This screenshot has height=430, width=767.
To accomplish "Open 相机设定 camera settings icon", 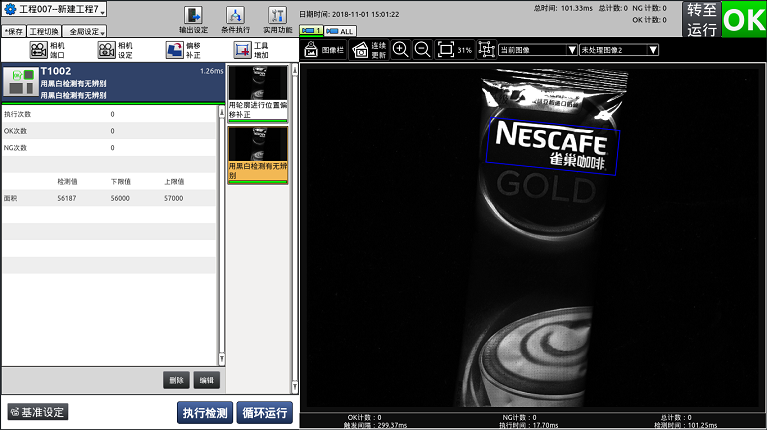I will pos(115,50).
